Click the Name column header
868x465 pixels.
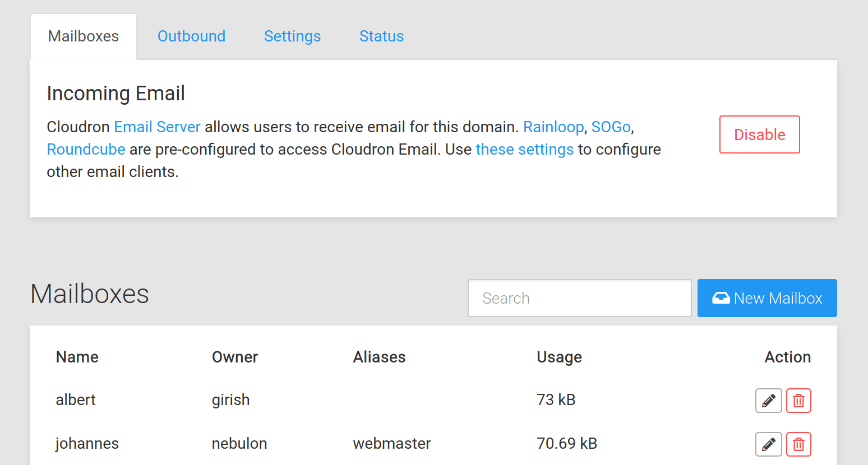77,357
